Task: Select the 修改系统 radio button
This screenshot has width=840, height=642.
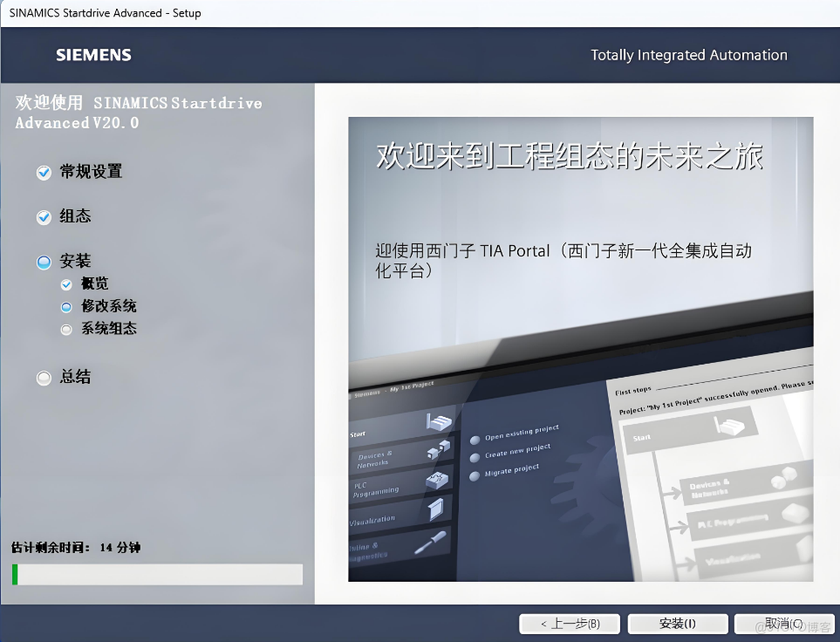Action: pyautogui.click(x=67, y=306)
